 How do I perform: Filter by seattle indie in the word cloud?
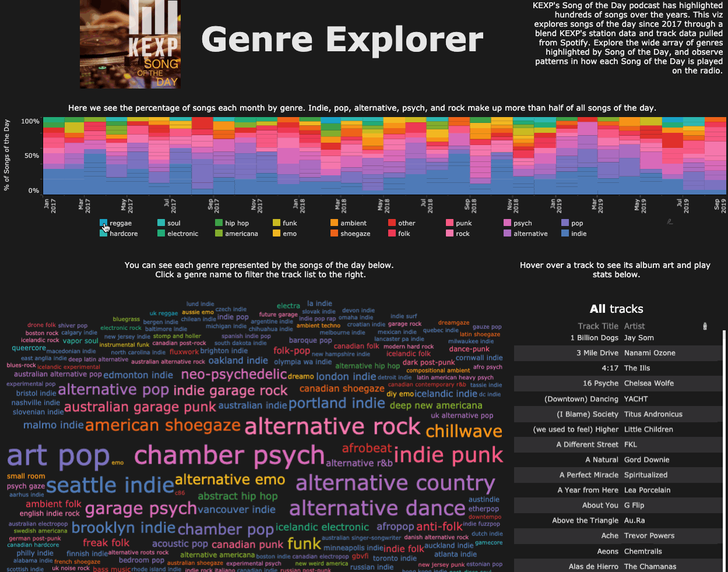[111, 481]
